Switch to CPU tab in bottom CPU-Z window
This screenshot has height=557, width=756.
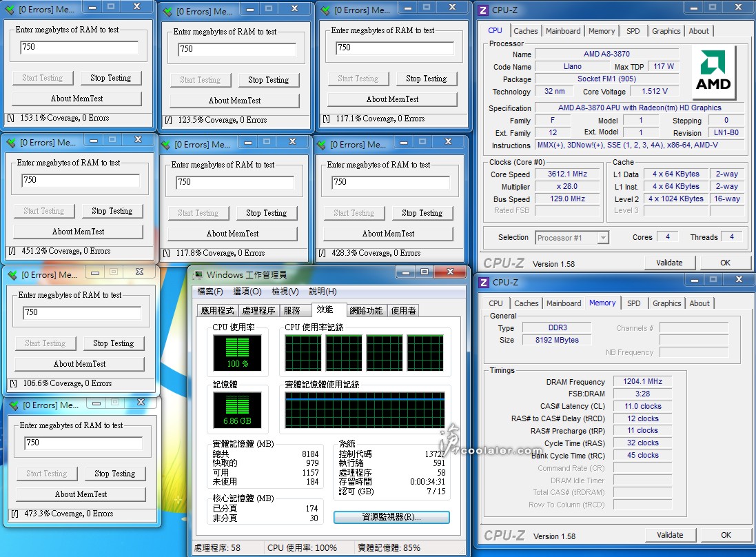(496, 303)
